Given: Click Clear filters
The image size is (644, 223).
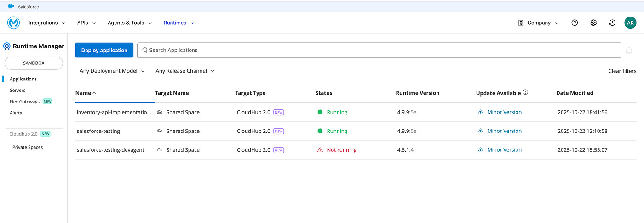Looking at the screenshot, I should [x=622, y=71].
